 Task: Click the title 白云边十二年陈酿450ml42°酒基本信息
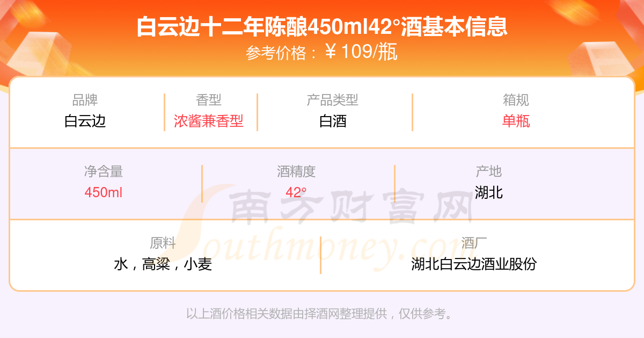point(321,27)
